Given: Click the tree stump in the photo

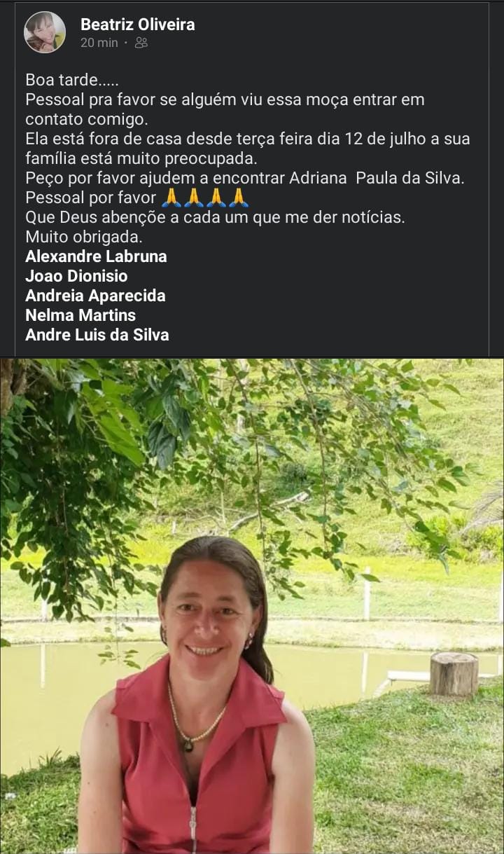Looking at the screenshot, I should coord(454,673).
